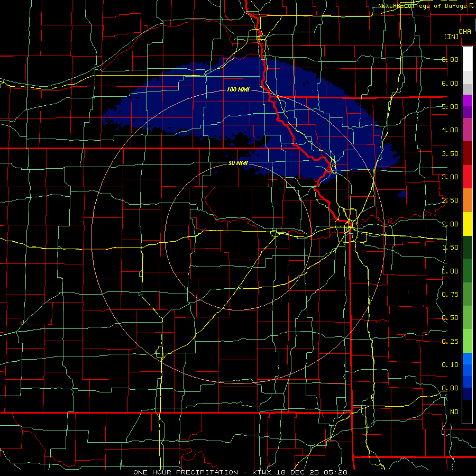Screen dimensions: 476x476
Task: Click the "ND" no-data legend label
Action: [454, 412]
